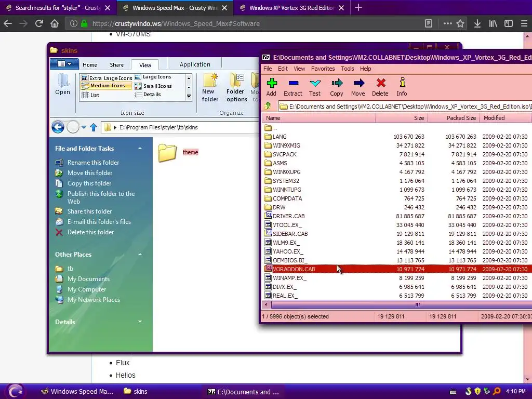Reload the page in Firefox
The width and height of the screenshot is (532, 399).
click(x=39, y=23)
